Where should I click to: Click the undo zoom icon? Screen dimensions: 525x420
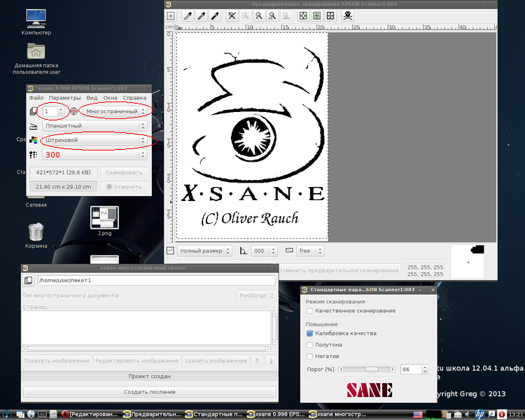click(x=286, y=15)
